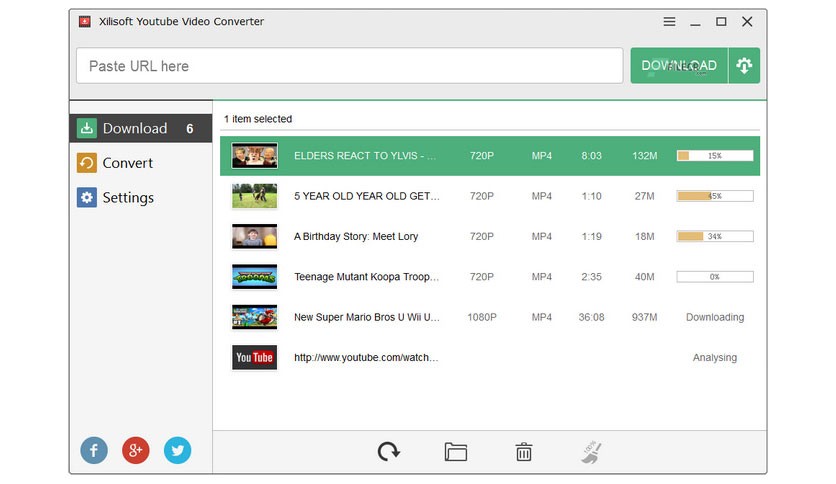Click the 1:19 duration value

(591, 236)
